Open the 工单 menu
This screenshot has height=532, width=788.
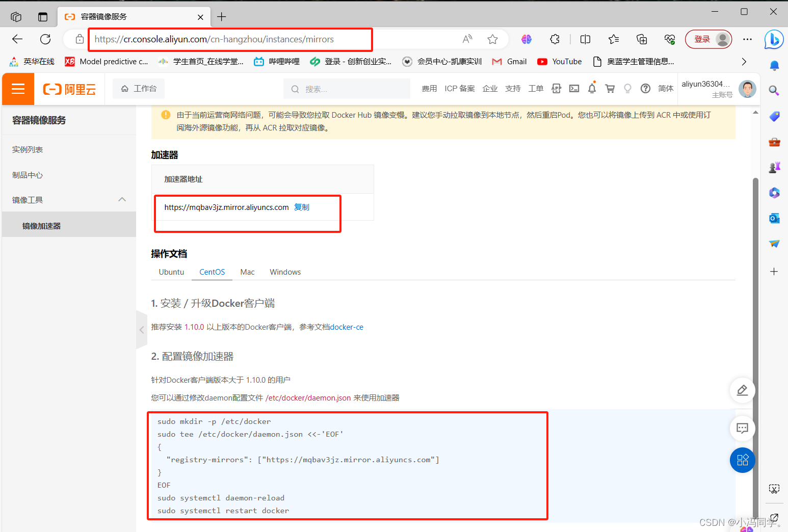(x=536, y=89)
